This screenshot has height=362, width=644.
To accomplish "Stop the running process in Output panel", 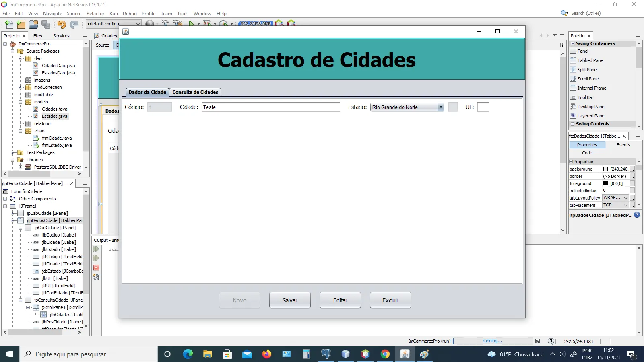I will tap(96, 267).
